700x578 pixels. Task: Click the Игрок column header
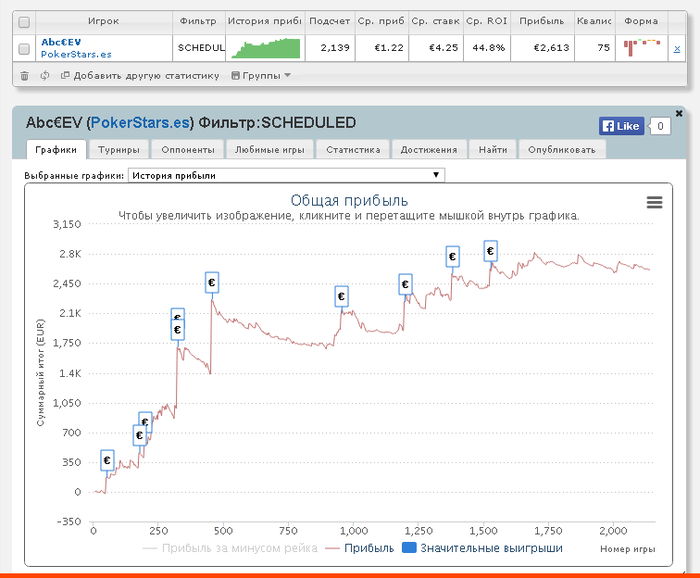[x=104, y=21]
